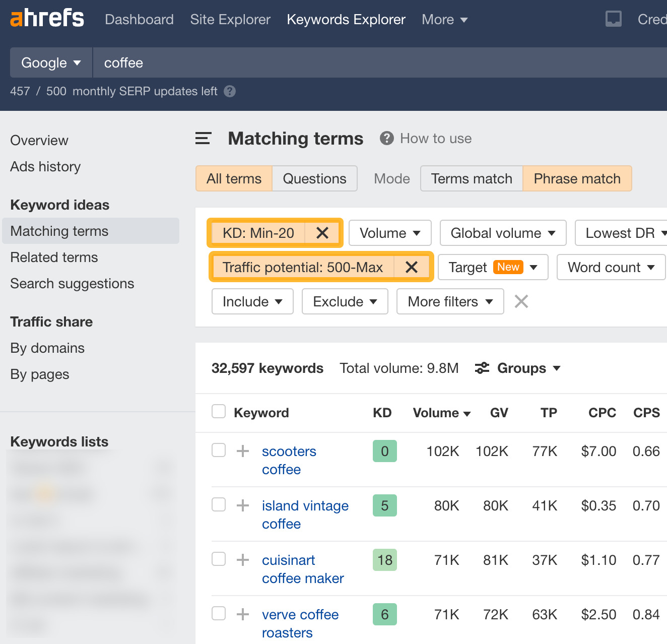Open the report menu beside Matching terms heading
This screenshot has width=667, height=644.
pyautogui.click(x=203, y=138)
